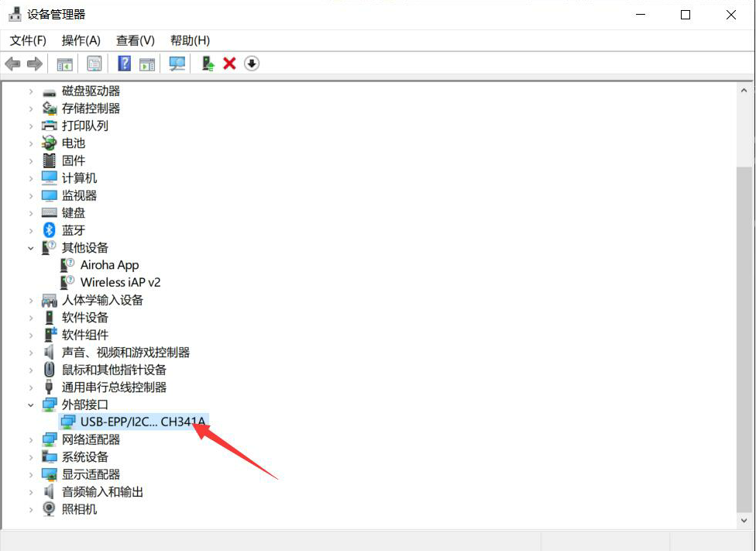Collapse the 外部接口 category
This screenshot has width=756, height=551.
coord(31,405)
